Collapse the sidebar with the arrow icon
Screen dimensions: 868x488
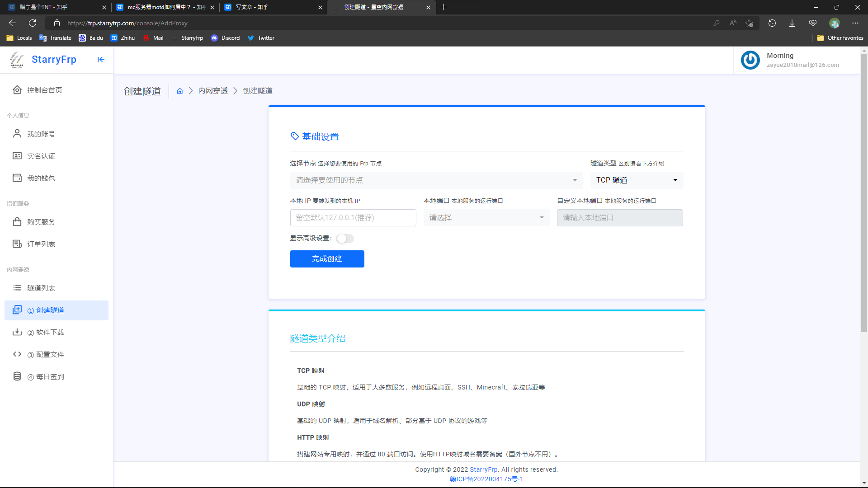[x=101, y=59]
